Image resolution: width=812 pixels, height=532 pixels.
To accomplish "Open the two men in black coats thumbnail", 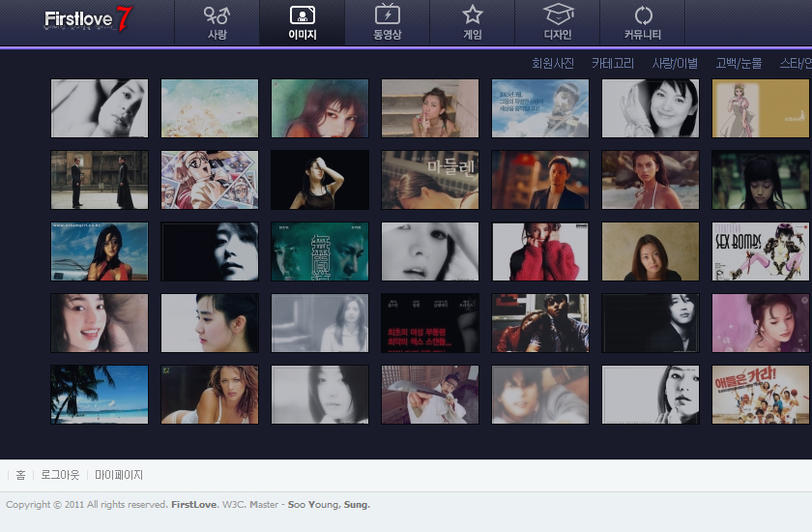I will (x=100, y=180).
